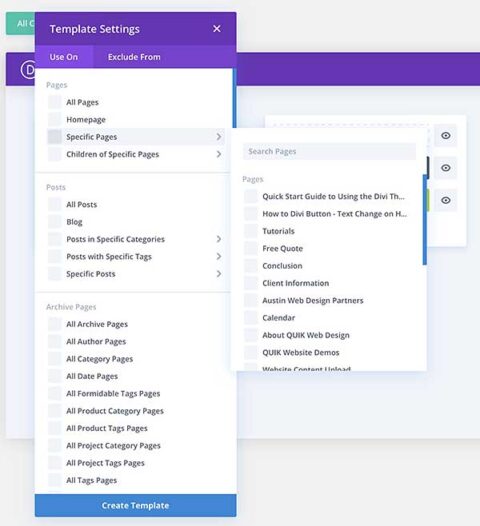
Task: Close the Template Settings dialog
Action: (217, 29)
